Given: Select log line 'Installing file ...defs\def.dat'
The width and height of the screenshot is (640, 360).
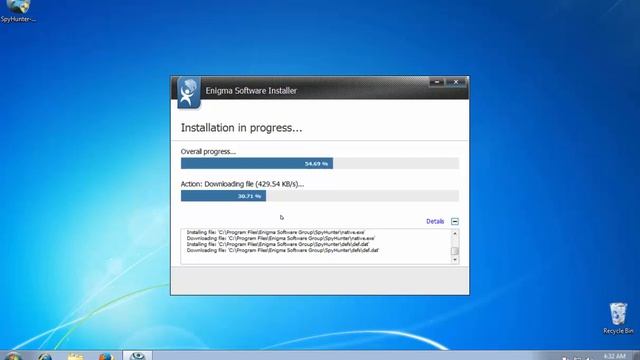Looking at the screenshot, I should [x=278, y=244].
